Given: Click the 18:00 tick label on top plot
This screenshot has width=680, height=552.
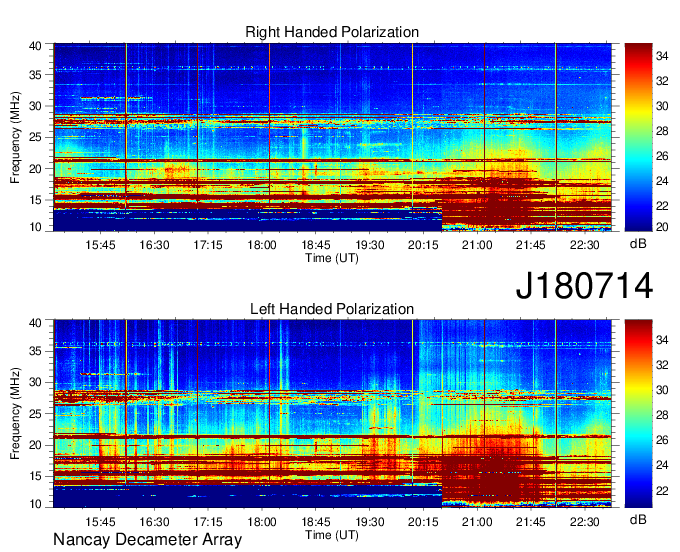Looking at the screenshot, I should click(262, 245).
